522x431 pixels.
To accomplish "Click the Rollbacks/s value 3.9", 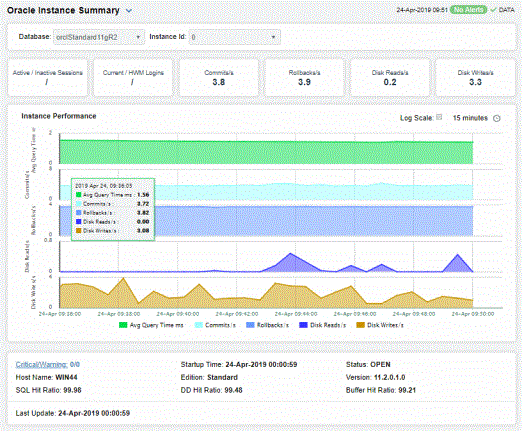I will click(304, 82).
